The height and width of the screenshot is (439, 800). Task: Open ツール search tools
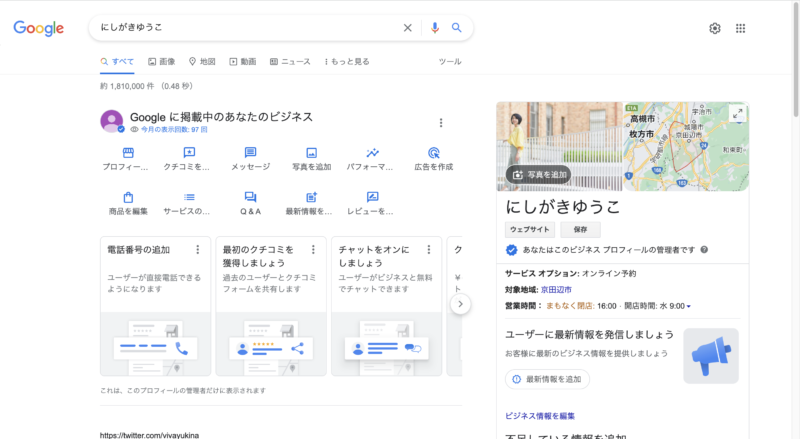pos(450,62)
